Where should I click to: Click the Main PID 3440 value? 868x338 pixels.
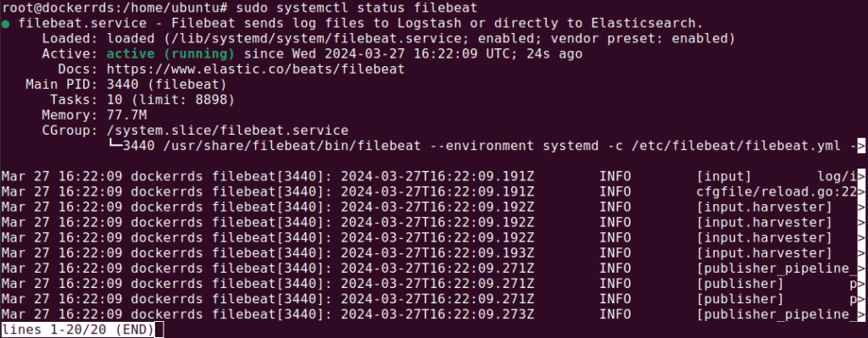(123, 85)
